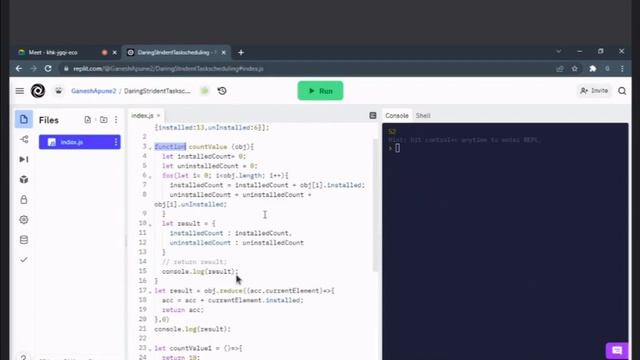Run the code with the Run button

click(320, 91)
